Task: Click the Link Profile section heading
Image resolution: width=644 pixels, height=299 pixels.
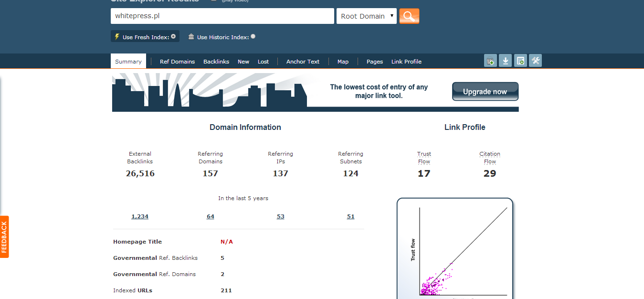Action: pyautogui.click(x=465, y=127)
